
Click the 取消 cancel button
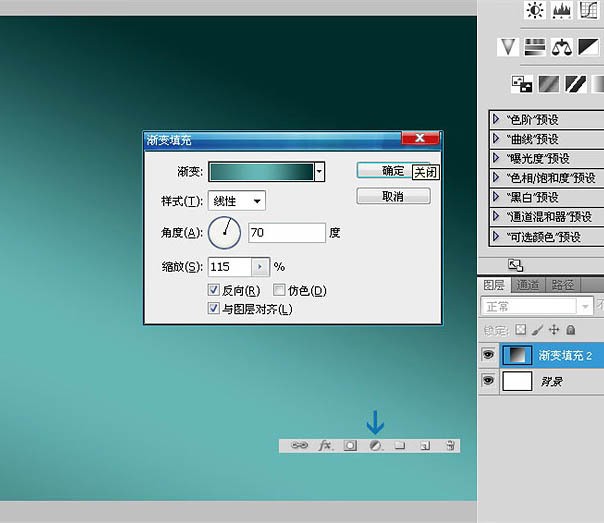coord(393,197)
